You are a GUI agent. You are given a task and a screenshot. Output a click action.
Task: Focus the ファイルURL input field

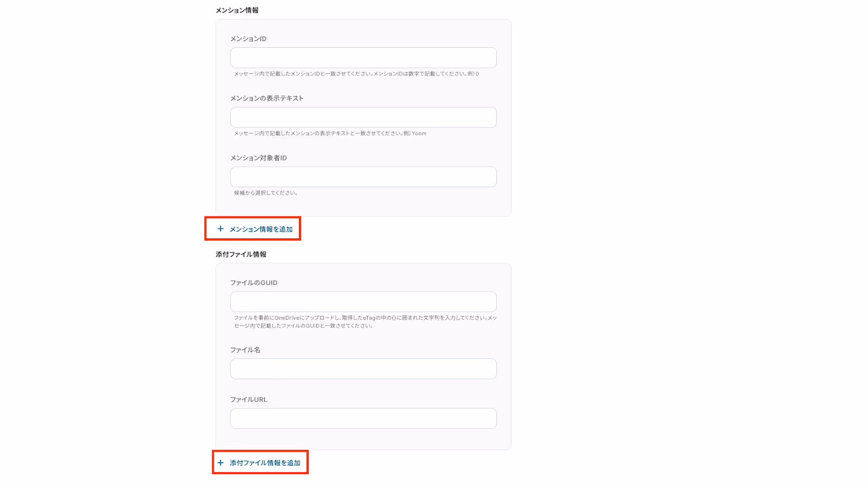pyautogui.click(x=363, y=419)
